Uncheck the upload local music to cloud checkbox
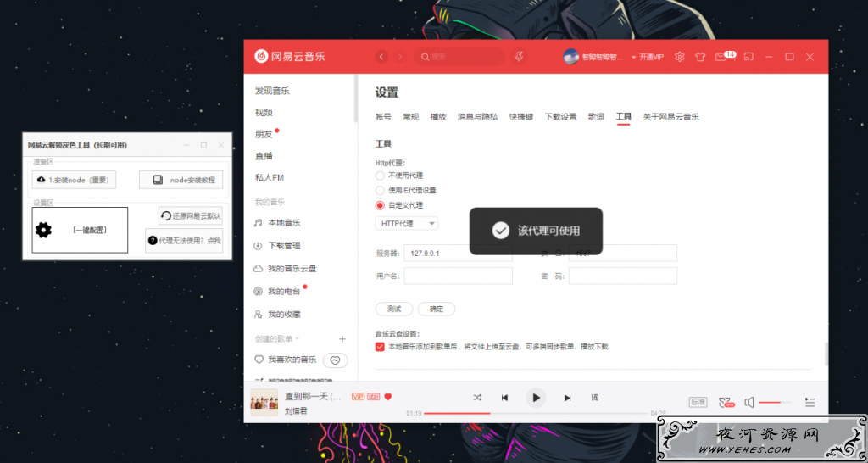This screenshot has height=463, width=868. (380, 347)
